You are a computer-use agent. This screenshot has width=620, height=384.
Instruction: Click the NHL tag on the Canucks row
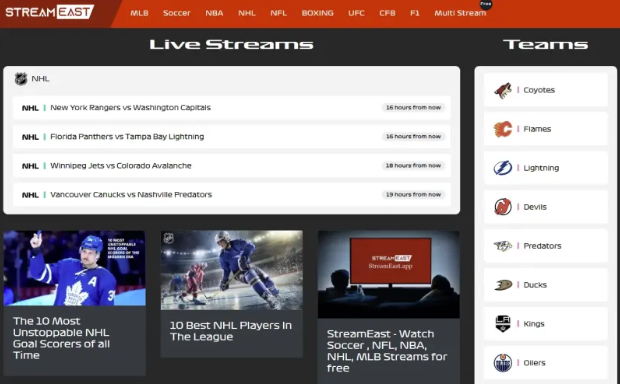[30, 195]
